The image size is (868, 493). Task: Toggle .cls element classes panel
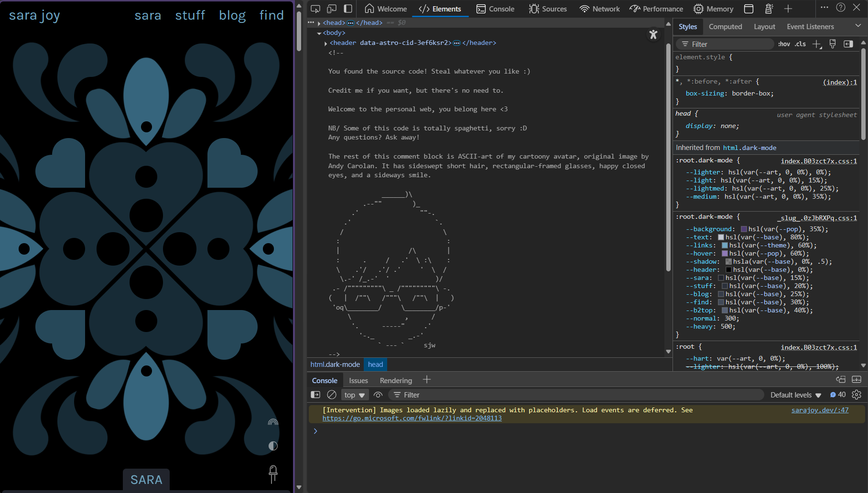[x=800, y=44]
